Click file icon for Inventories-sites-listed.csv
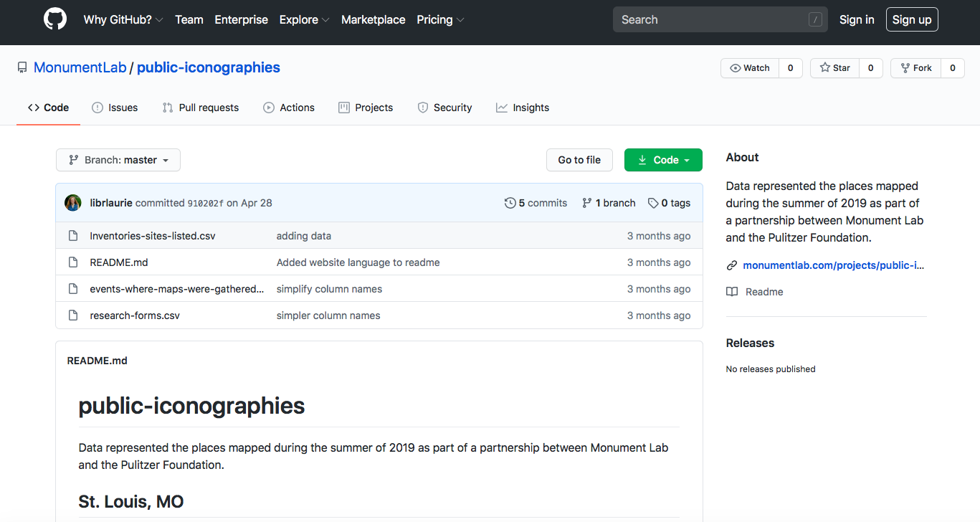The image size is (980, 522). click(x=72, y=236)
